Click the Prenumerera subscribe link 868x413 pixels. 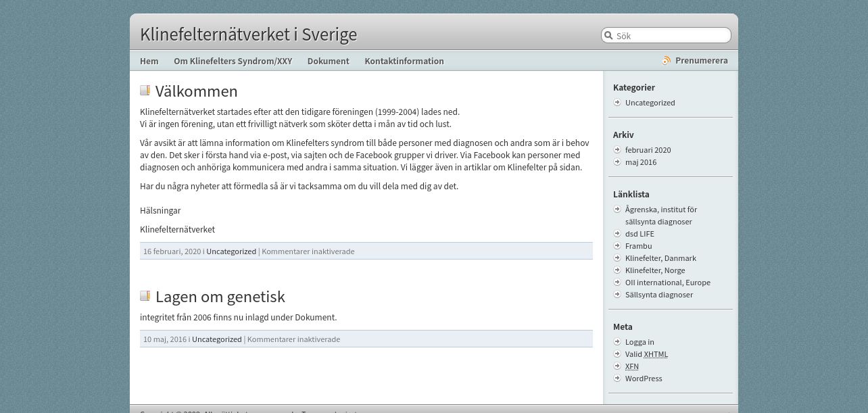coord(702,61)
